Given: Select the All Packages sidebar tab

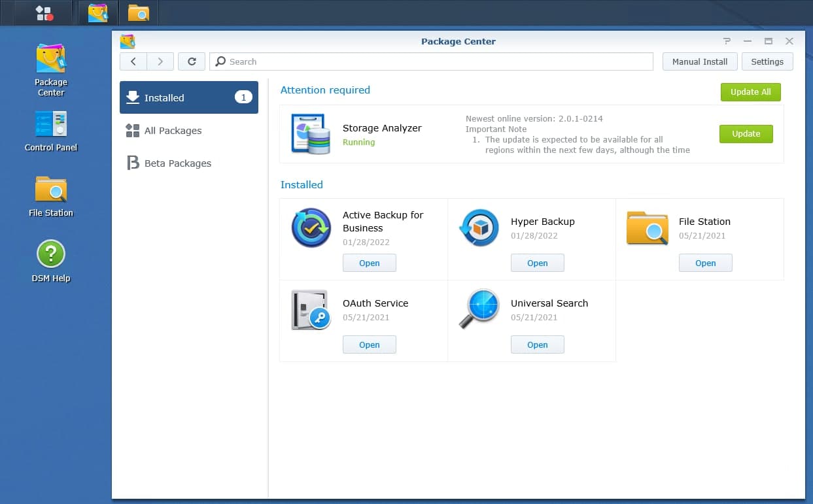Looking at the screenshot, I should pos(189,130).
